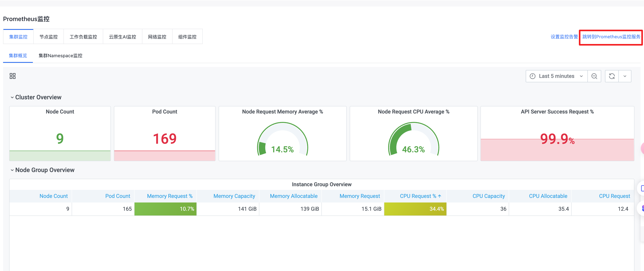Sort by the table's Pod Count column header
644x271 pixels.
pos(118,196)
